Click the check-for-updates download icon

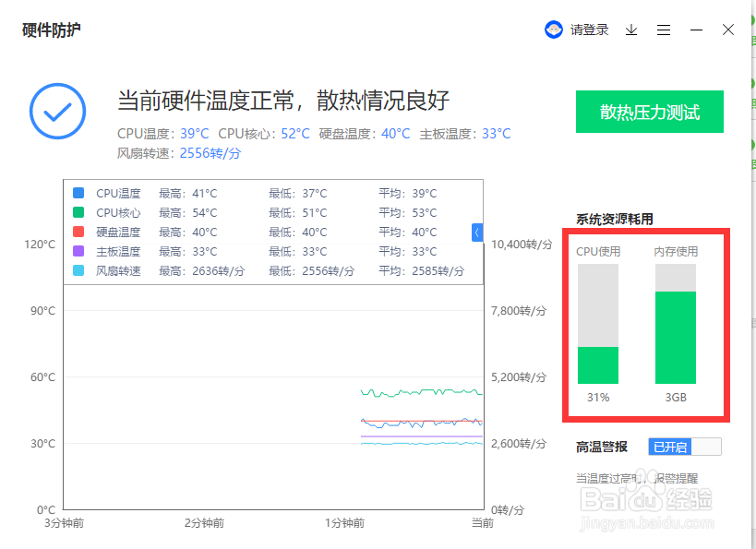click(x=631, y=29)
